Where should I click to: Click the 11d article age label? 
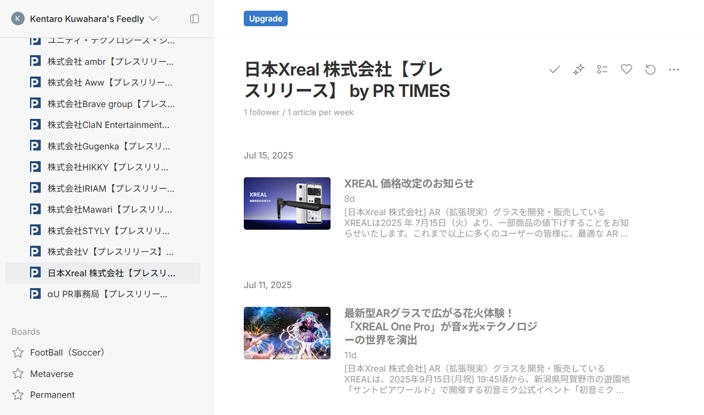tap(350, 355)
